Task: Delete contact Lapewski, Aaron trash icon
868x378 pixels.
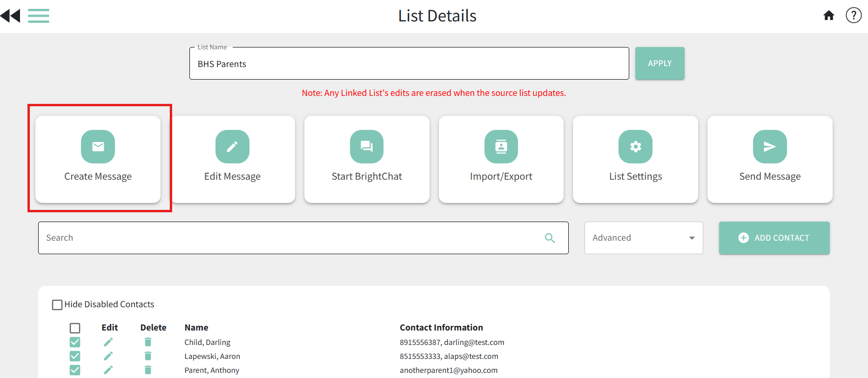Action: click(x=148, y=356)
